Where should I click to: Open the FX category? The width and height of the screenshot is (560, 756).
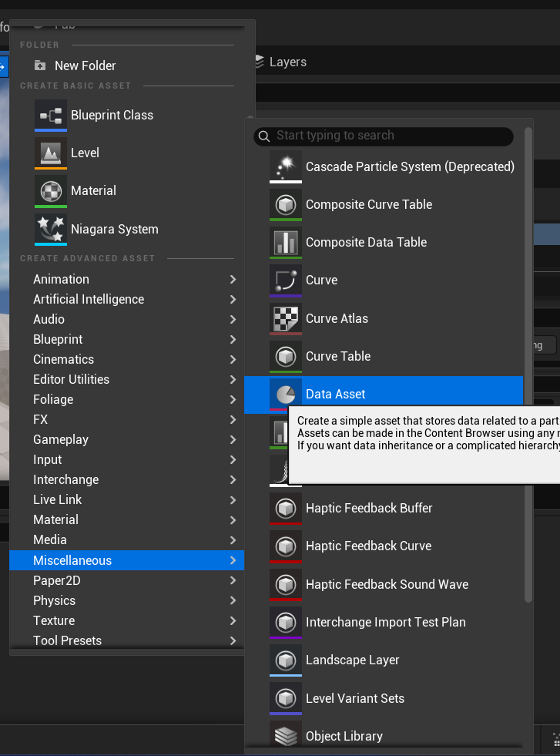point(127,419)
